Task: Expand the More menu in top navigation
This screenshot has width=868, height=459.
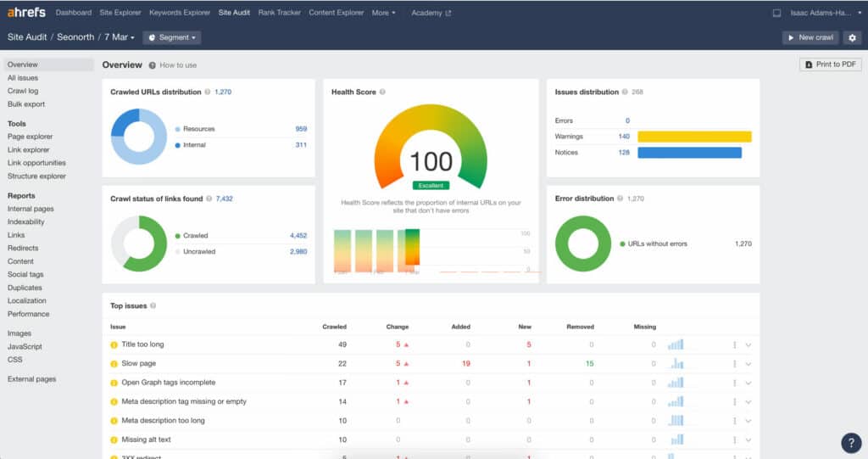Action: click(384, 13)
